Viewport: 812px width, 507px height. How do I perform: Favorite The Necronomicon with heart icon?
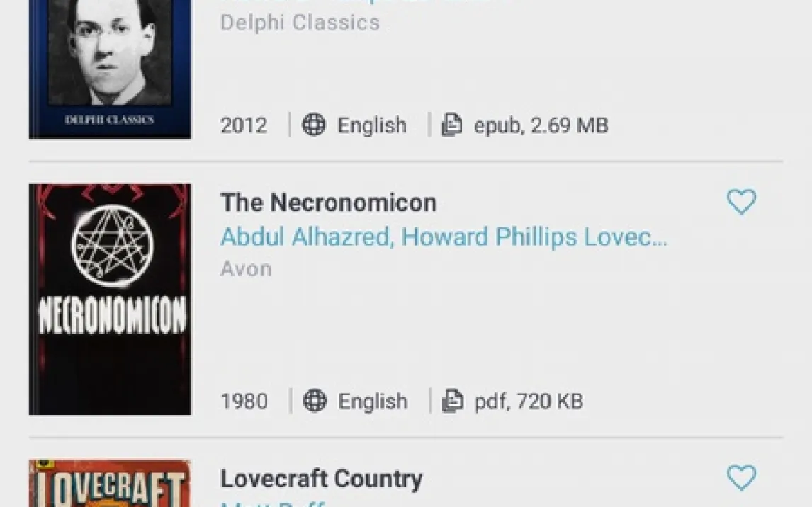[742, 201]
